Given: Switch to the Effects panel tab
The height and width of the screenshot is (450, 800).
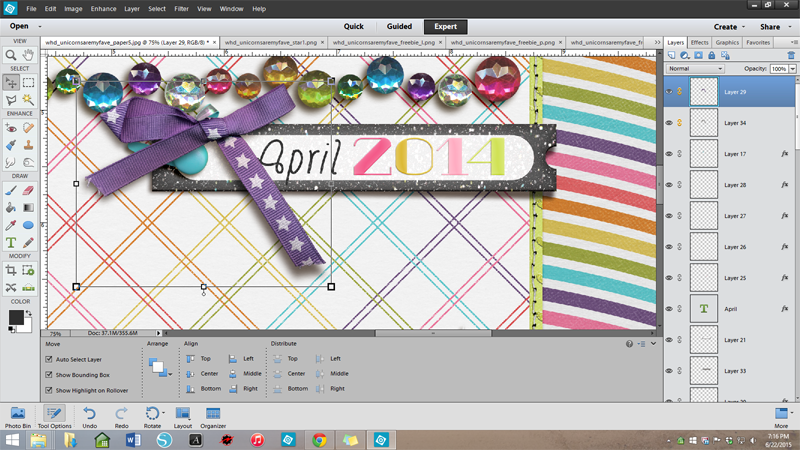Looking at the screenshot, I should [699, 43].
